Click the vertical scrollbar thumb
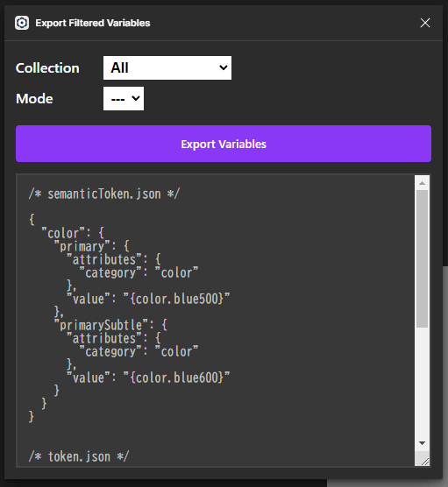Screen dimensions: 448x487 [x=422, y=258]
